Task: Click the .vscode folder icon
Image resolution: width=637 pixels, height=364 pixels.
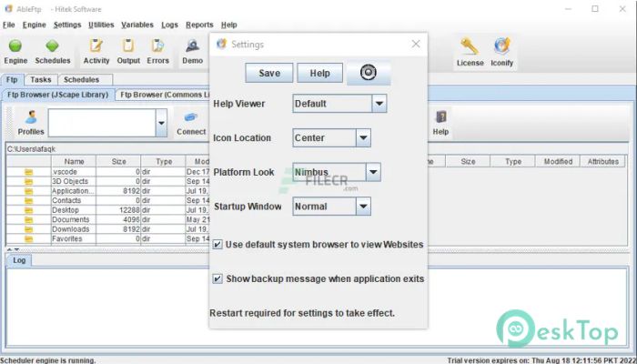Action: [x=28, y=172]
